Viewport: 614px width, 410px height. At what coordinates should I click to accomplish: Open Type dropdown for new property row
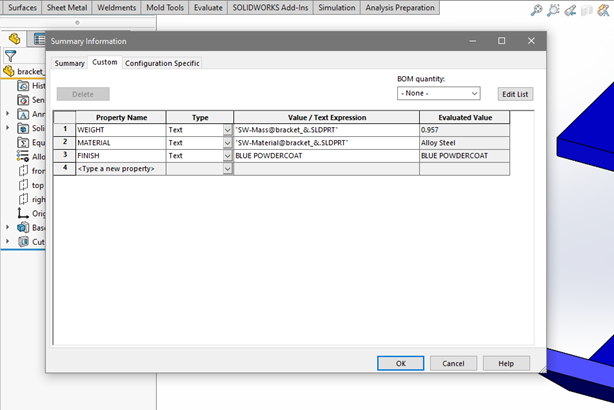tap(228, 169)
